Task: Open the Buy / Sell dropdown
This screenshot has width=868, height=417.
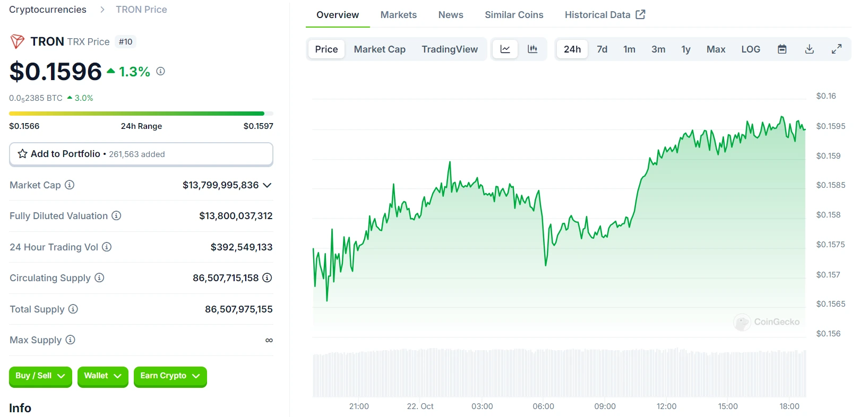Action: coord(40,376)
